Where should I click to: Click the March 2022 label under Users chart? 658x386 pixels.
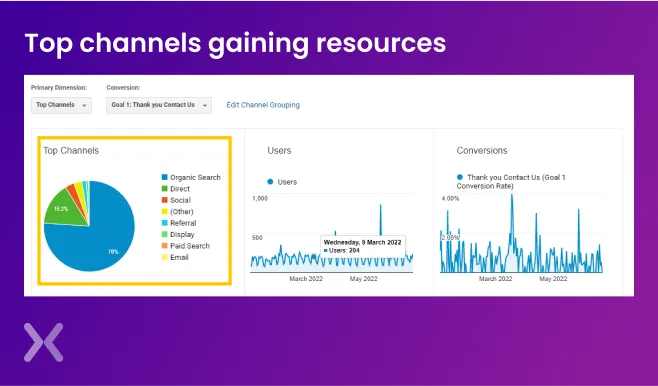306,279
